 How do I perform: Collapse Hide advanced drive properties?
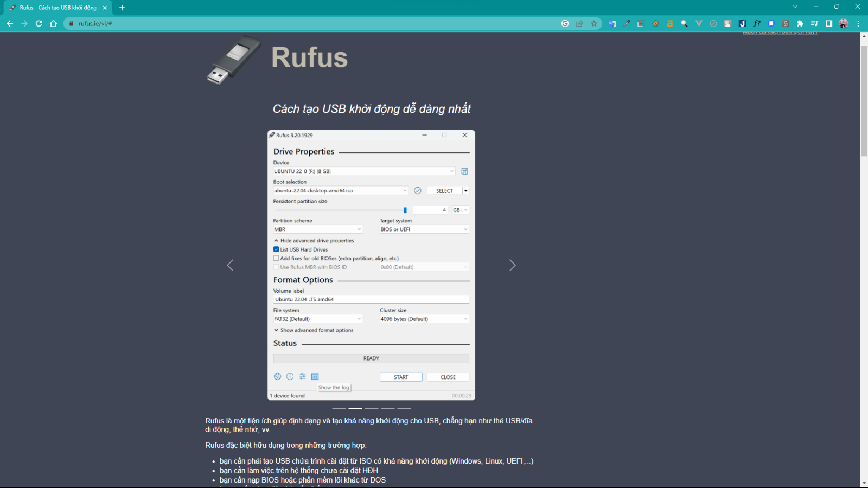(x=314, y=241)
